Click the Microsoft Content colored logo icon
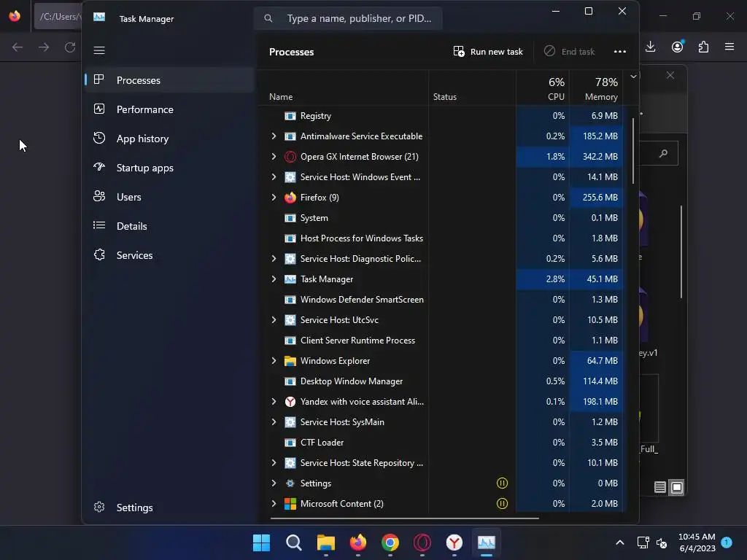747x560 pixels. click(x=290, y=504)
